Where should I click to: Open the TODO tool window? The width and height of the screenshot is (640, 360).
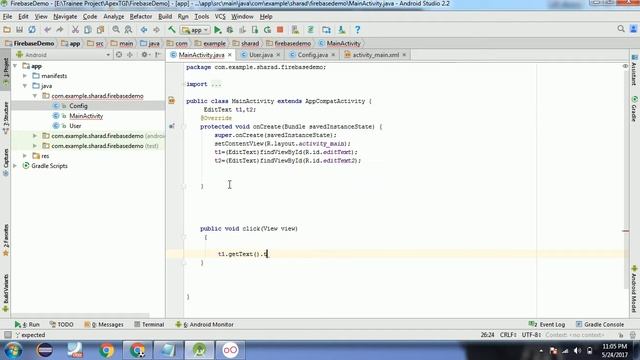[61, 324]
